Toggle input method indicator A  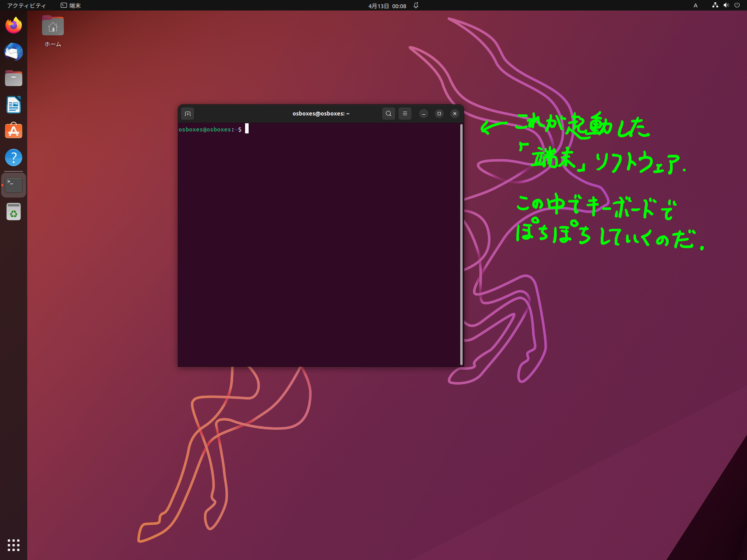click(695, 5)
